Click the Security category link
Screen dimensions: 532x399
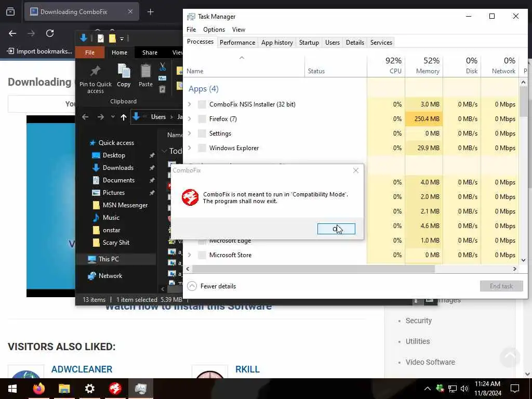[418, 321]
